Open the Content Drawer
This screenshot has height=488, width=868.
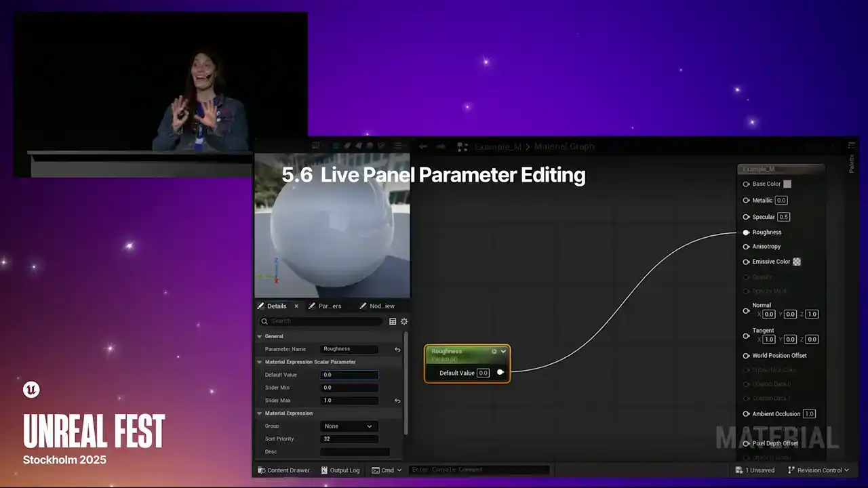pos(283,470)
